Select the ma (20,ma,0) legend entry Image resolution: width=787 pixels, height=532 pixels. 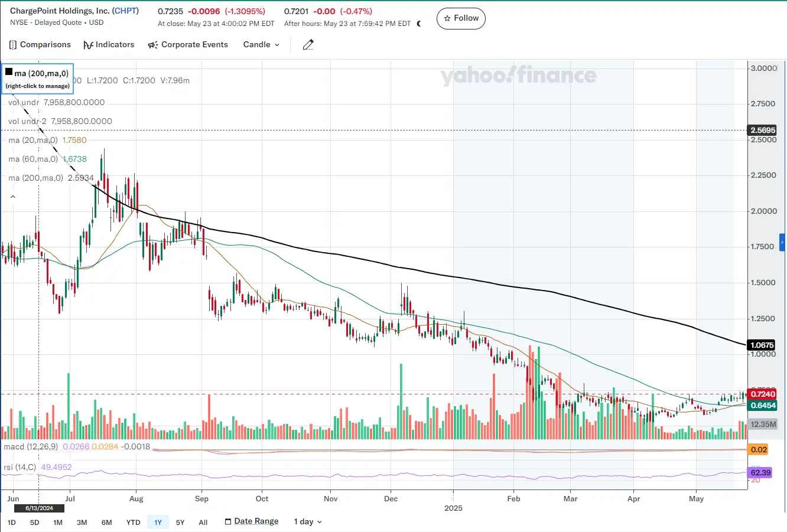(47, 141)
